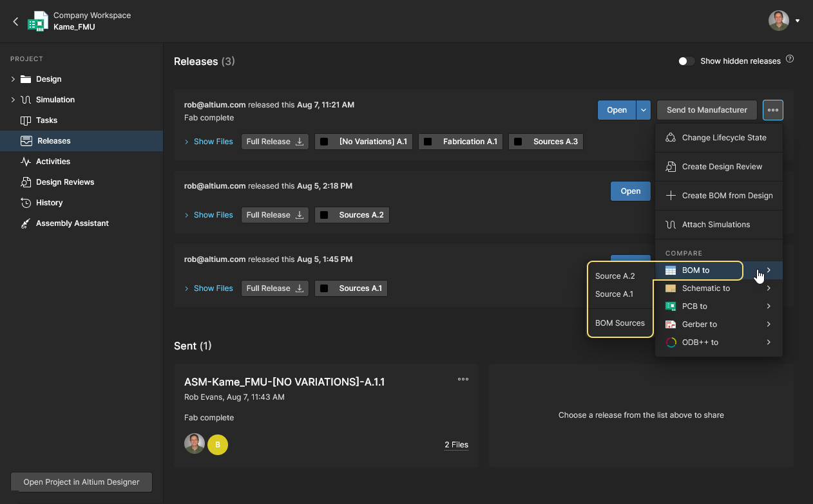
Task: Open PCB to compare submenu
Action: pyautogui.click(x=719, y=306)
